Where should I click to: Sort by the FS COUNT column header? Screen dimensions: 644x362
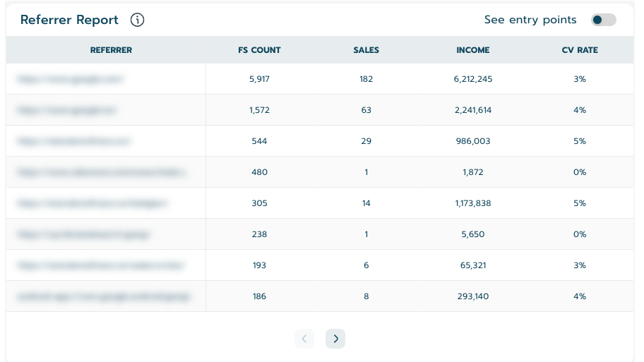coord(259,50)
